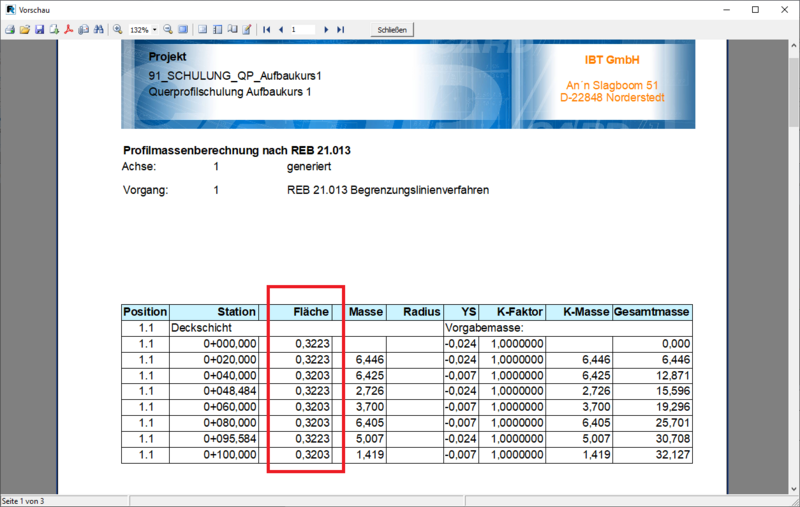Click the Vorgabemasse: label

tap(484, 327)
